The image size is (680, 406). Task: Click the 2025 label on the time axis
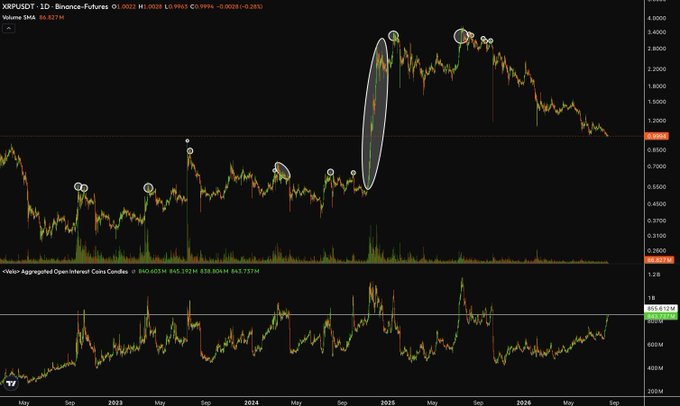click(x=388, y=403)
